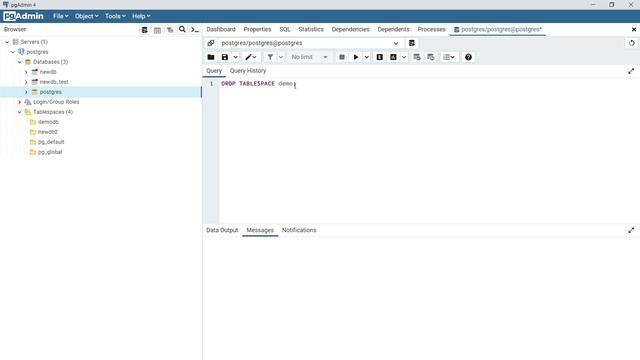Open the postgres/postgres@postgres connection dropdown
The width and height of the screenshot is (640, 360).
(x=311, y=43)
